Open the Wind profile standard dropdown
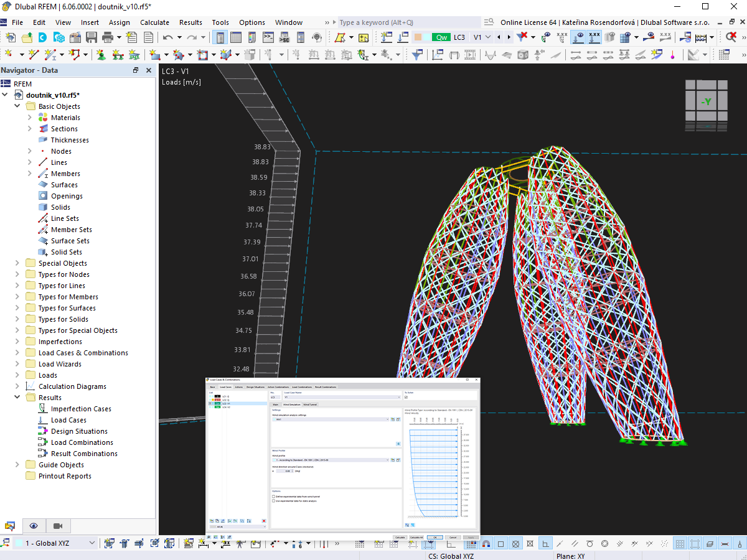 388,460
